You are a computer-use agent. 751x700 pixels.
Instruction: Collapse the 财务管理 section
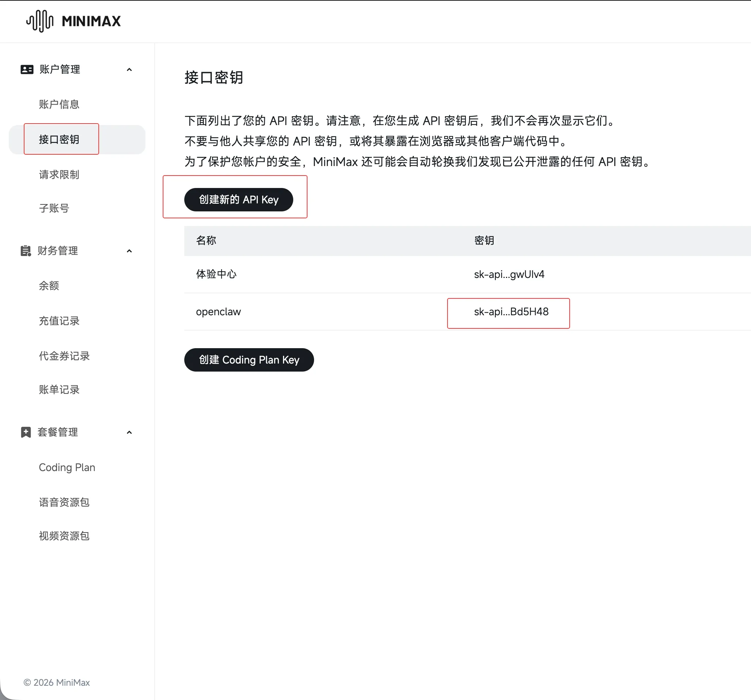point(129,251)
